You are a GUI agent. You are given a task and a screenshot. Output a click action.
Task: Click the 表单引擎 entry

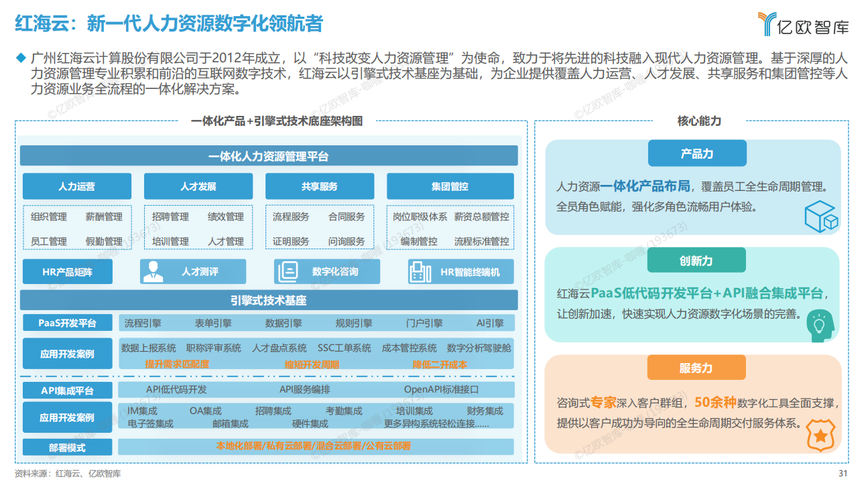(213, 323)
